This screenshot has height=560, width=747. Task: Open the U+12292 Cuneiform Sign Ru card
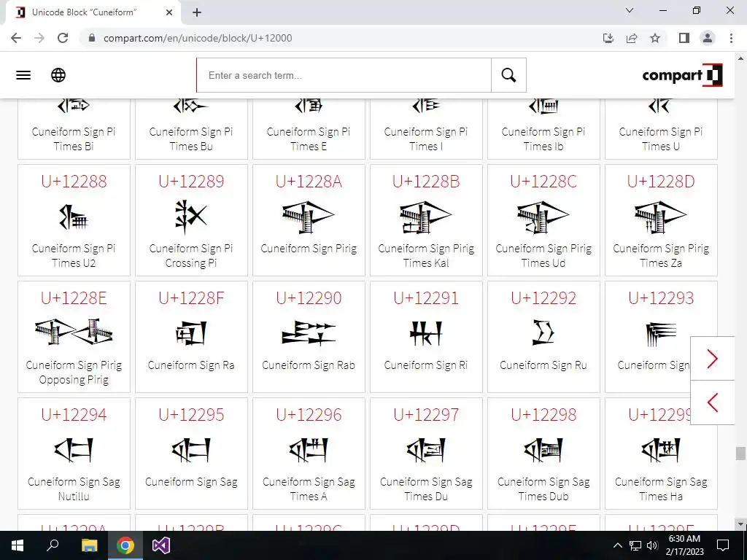543,337
